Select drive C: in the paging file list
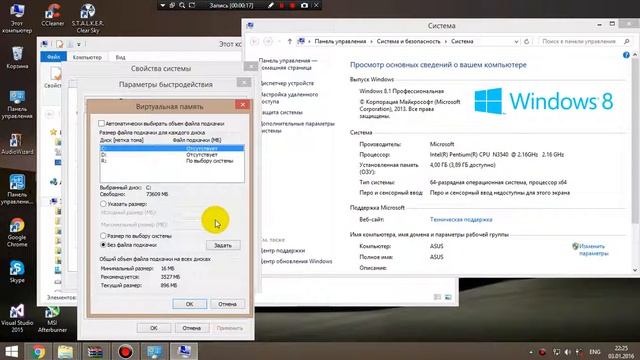Image resolution: width=640 pixels, height=360 pixels. tap(172, 149)
